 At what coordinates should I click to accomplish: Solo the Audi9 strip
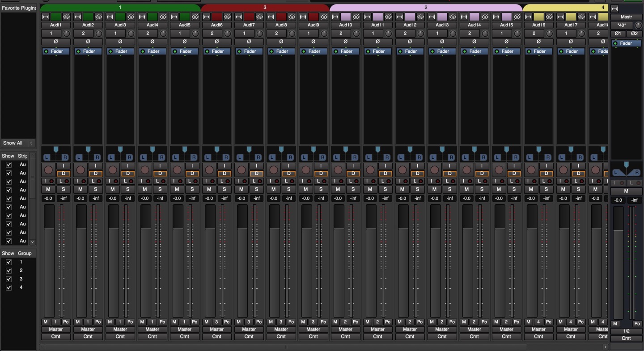pyautogui.click(x=321, y=190)
